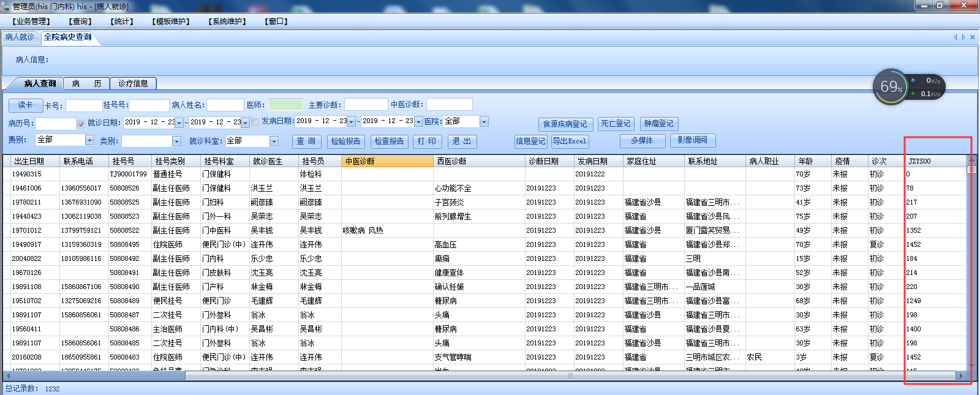Click the 病历号 input field
This screenshot has width=980, height=395.
pyautogui.click(x=56, y=124)
